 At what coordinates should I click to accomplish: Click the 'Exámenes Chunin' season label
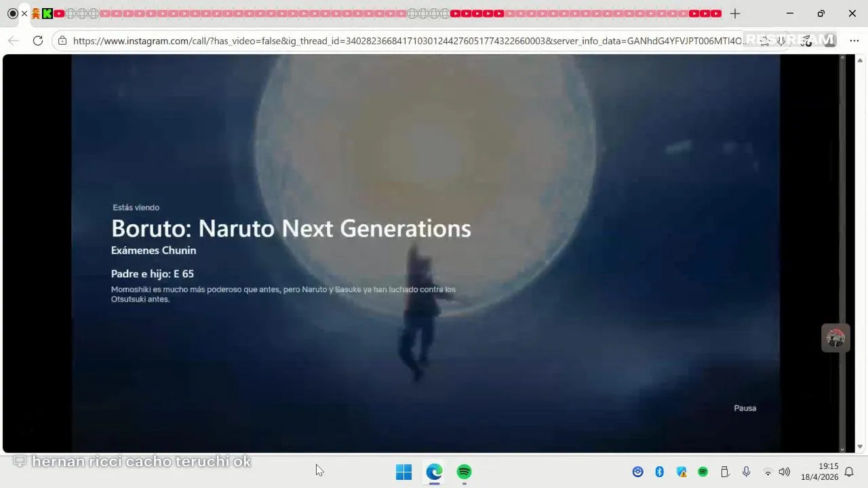(153, 250)
